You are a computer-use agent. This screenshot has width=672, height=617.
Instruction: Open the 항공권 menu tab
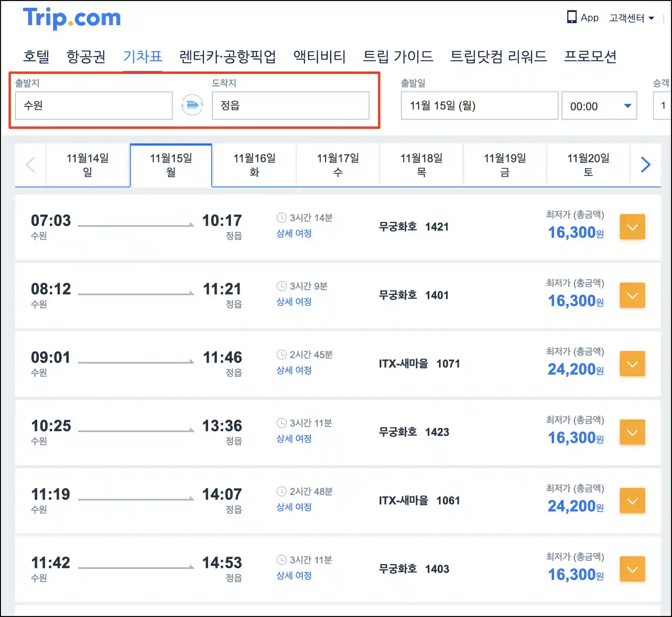(86, 56)
